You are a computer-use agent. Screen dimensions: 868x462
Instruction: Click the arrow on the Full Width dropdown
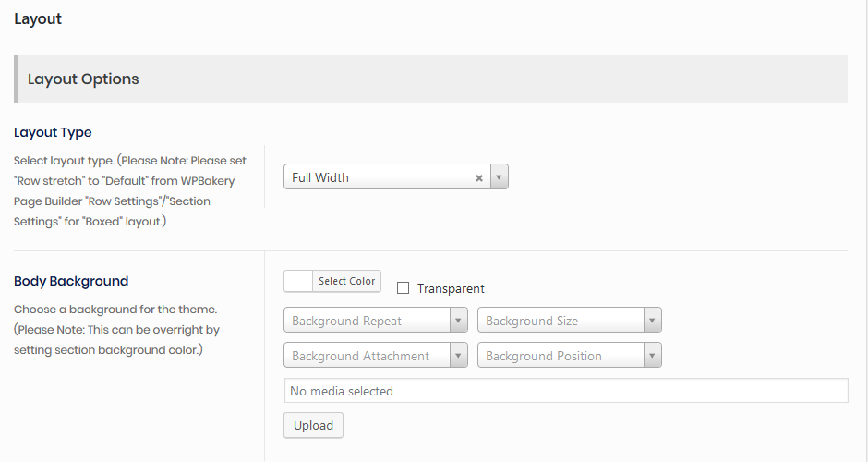coord(499,178)
